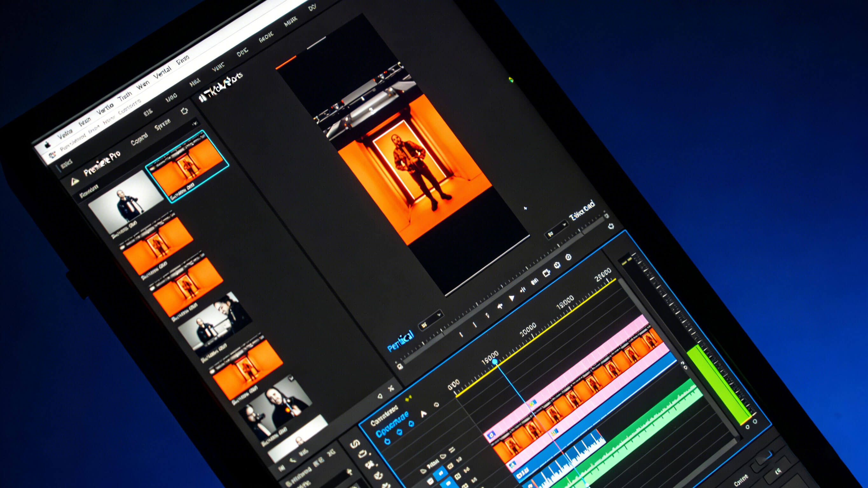Viewport: 868px width, 488px height.
Task: Expand the chevron at media panel's top right
Action: click(195, 124)
